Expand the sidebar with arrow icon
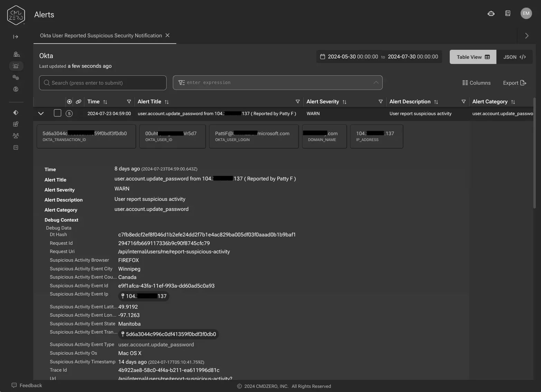 point(16,37)
